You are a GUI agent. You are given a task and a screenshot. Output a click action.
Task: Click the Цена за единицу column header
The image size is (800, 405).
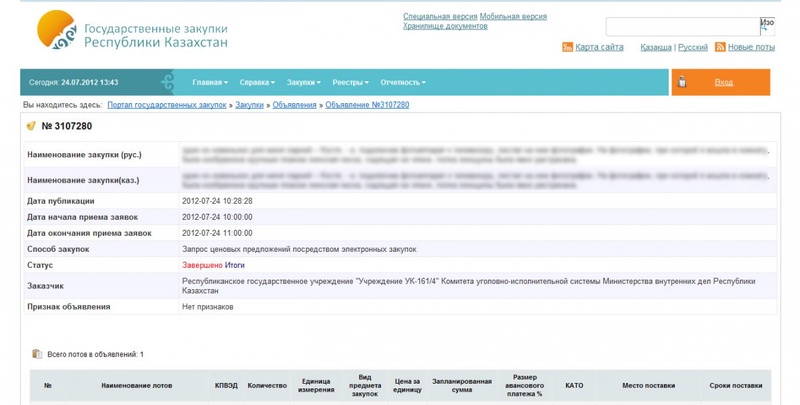(407, 386)
